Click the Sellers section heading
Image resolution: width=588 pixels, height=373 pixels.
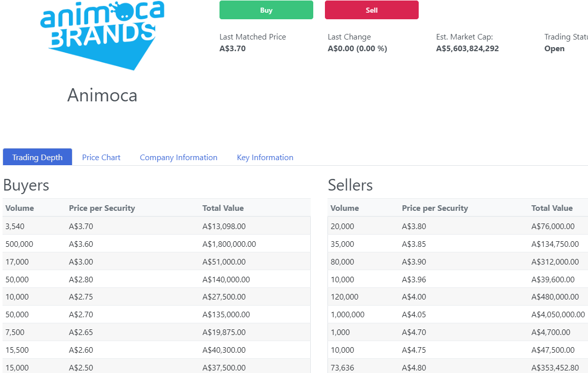coord(350,185)
